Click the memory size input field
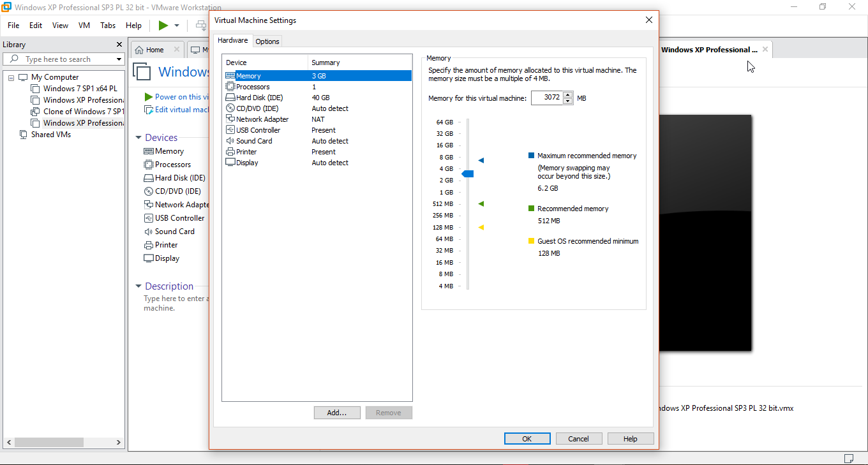 point(547,98)
